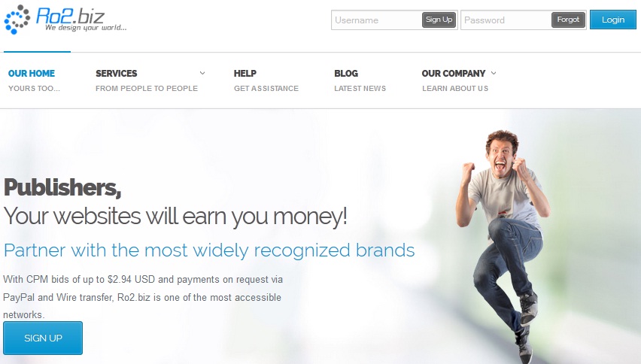Click the 'From people to people' subtitle
Screen dimensions: 641x364
pos(147,88)
